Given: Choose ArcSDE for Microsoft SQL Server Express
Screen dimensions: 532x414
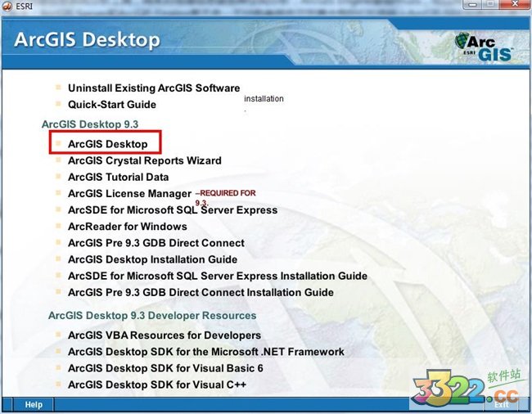Looking at the screenshot, I should [173, 210].
